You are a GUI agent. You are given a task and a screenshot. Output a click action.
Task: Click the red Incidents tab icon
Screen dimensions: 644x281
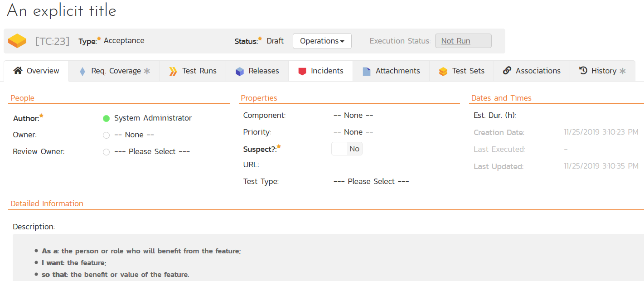pyautogui.click(x=302, y=71)
